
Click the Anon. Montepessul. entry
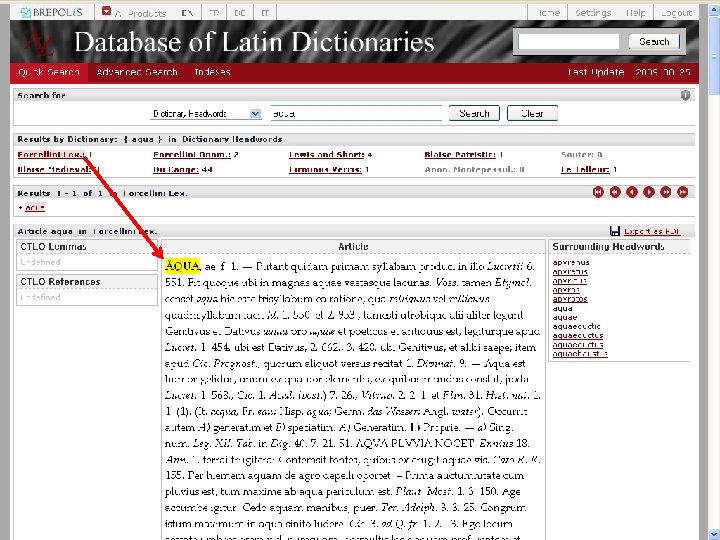474,170
